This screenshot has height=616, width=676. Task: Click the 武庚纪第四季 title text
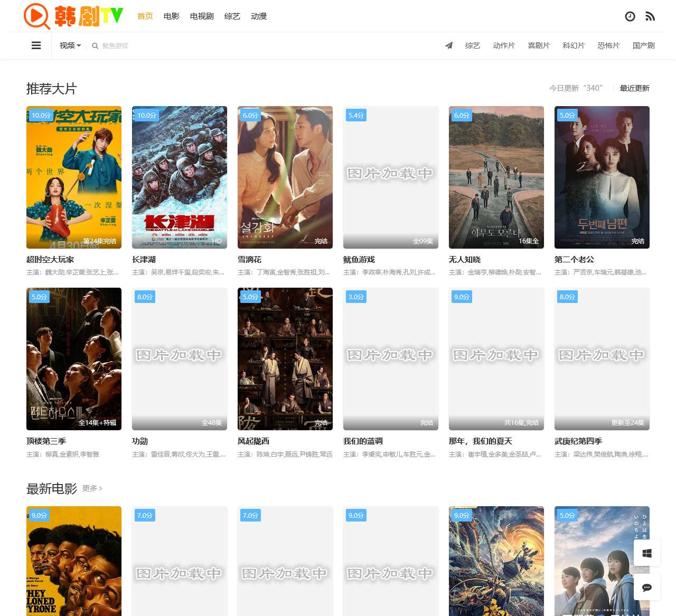coord(578,441)
